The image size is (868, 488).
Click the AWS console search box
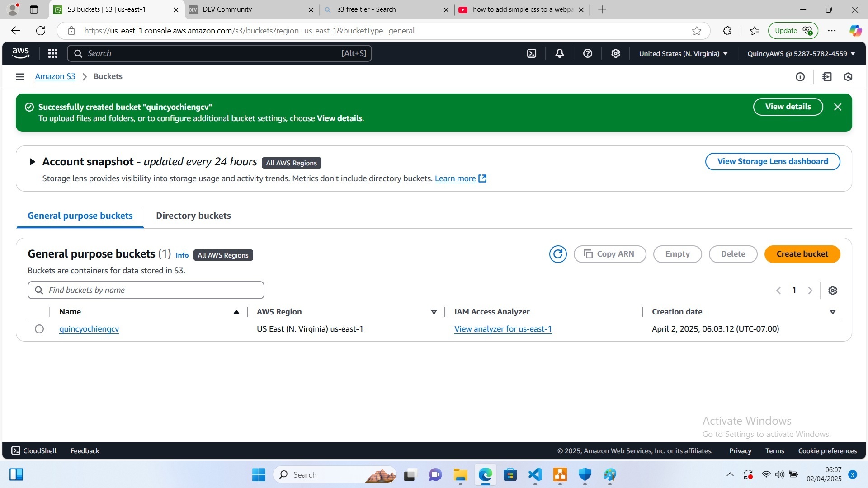[219, 53]
